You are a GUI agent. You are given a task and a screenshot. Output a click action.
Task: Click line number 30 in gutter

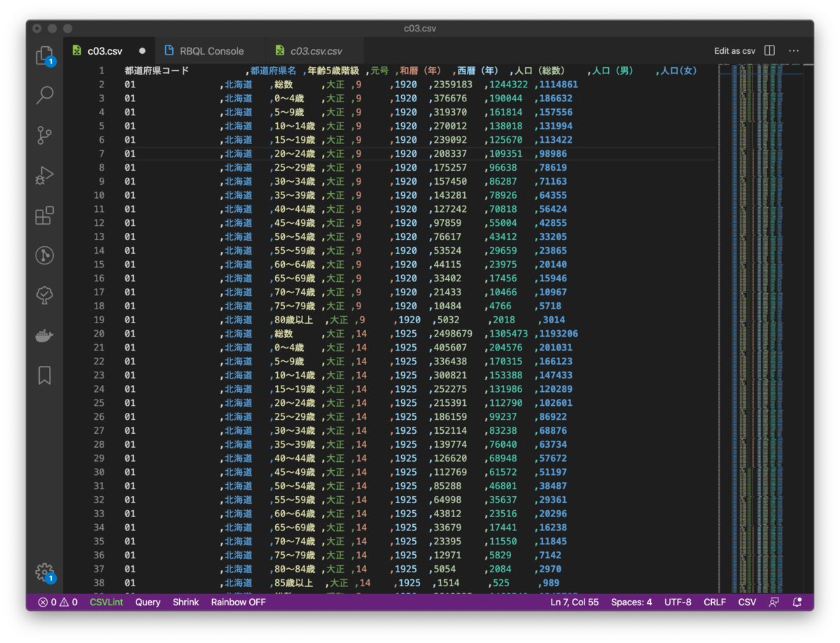click(x=99, y=472)
